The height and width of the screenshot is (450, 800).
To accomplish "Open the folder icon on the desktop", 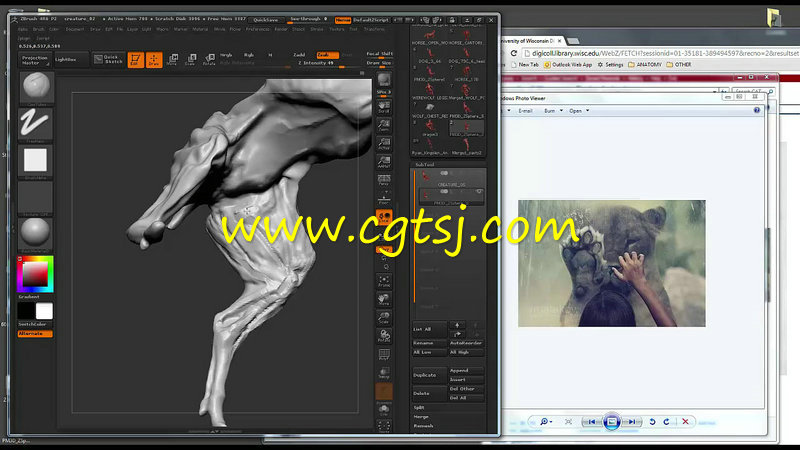I will (774, 18).
